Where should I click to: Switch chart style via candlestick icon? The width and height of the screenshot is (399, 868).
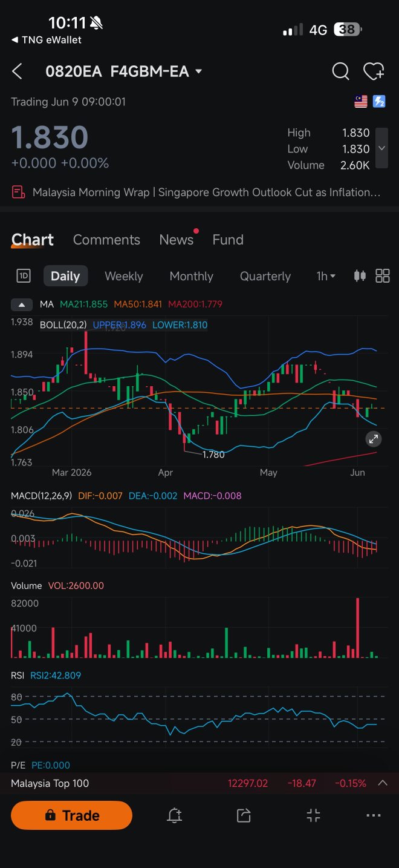click(360, 276)
